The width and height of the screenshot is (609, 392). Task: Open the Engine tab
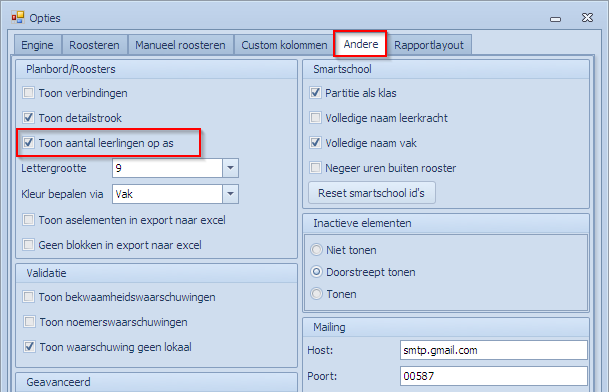tap(38, 45)
